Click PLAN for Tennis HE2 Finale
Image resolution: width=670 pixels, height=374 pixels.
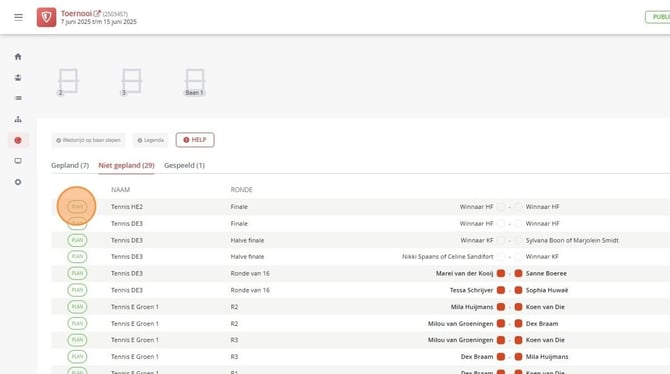pyautogui.click(x=77, y=206)
